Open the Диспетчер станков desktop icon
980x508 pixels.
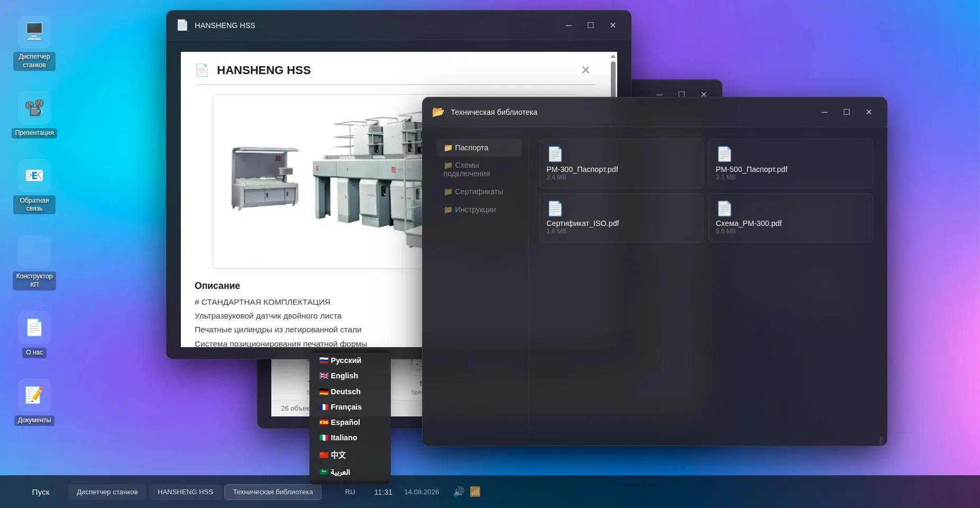[34, 43]
